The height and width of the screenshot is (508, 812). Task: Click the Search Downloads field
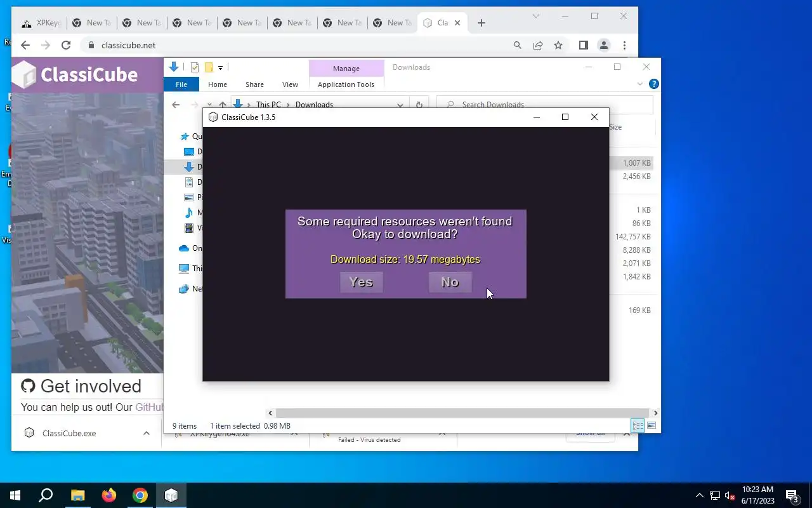(545, 104)
